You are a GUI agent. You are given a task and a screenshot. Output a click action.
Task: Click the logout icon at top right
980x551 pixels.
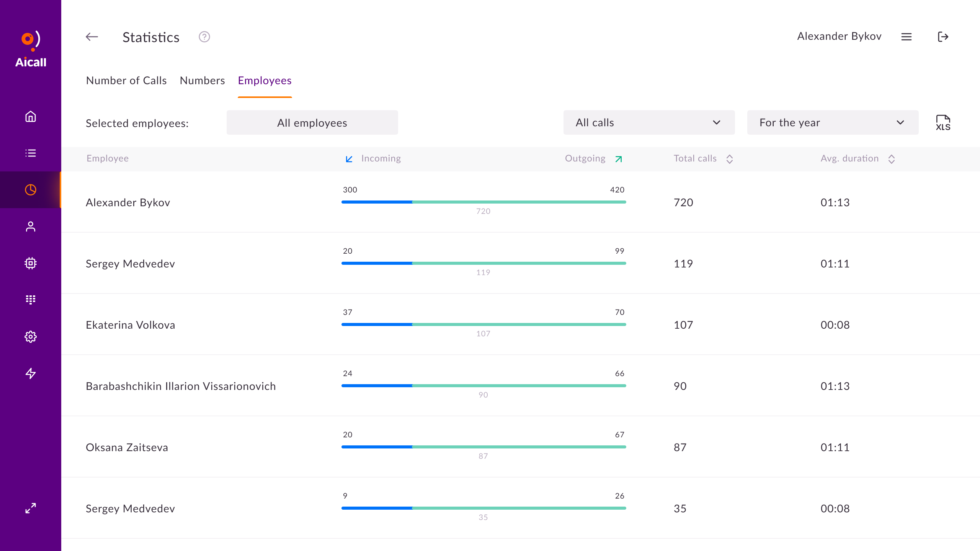(x=943, y=37)
